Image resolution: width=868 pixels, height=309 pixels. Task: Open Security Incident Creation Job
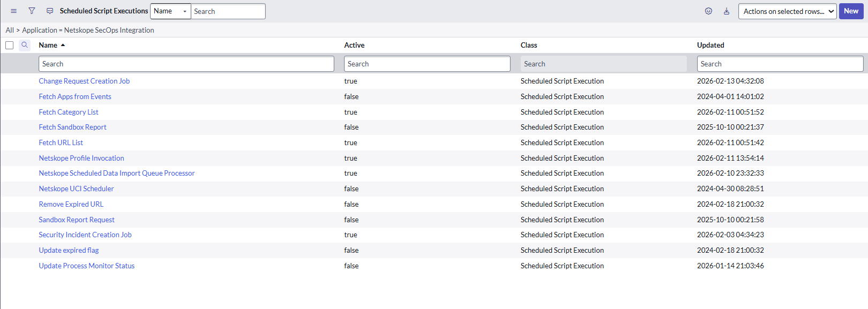tap(85, 235)
